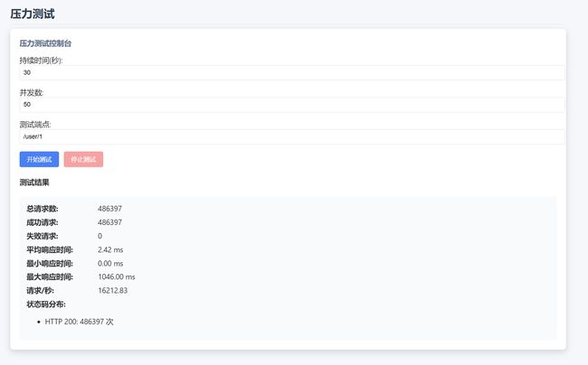This screenshot has width=588, height=365.
Task: Click the 压力测试控制台 panel title
Action: point(45,43)
